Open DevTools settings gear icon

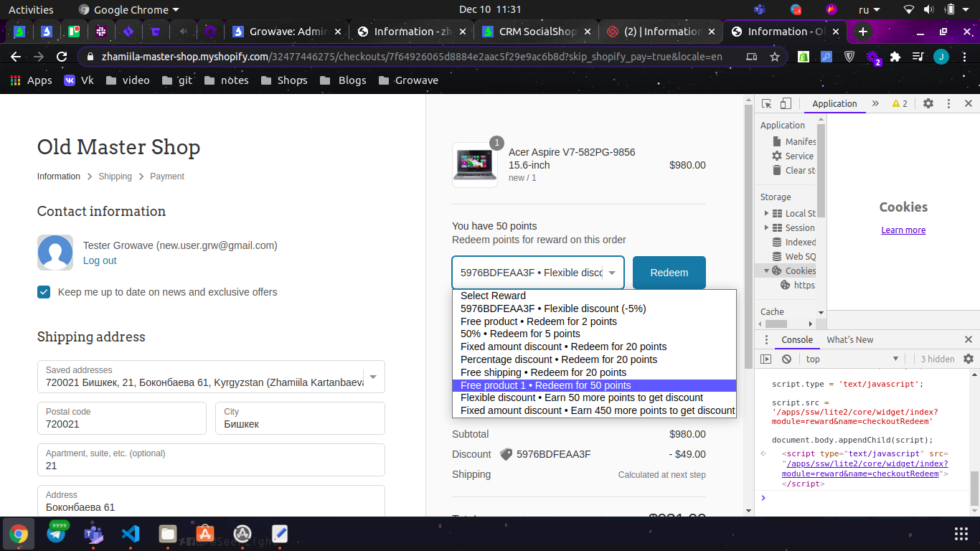pos(928,103)
